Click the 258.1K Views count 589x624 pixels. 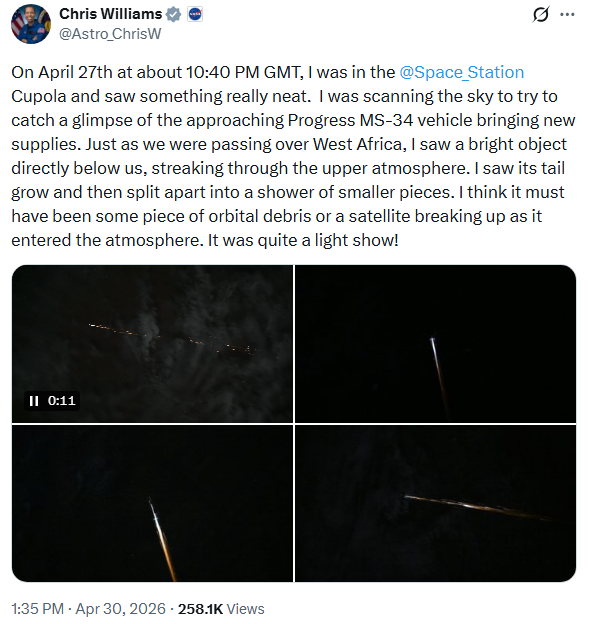(221, 609)
